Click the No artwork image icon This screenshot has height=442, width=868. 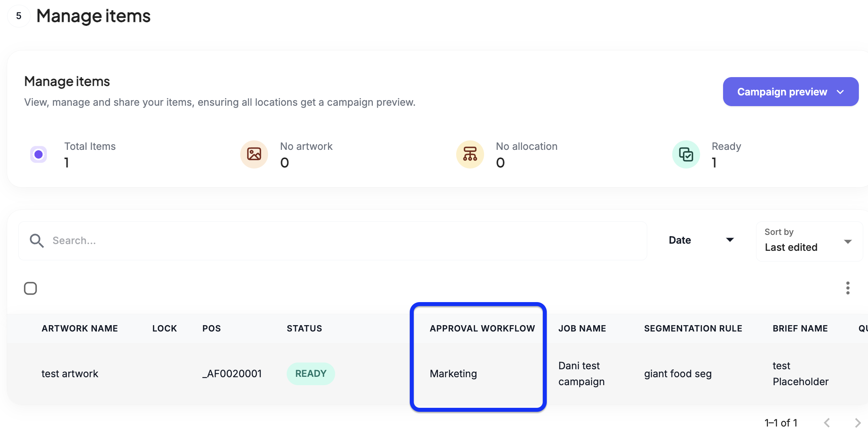254,154
